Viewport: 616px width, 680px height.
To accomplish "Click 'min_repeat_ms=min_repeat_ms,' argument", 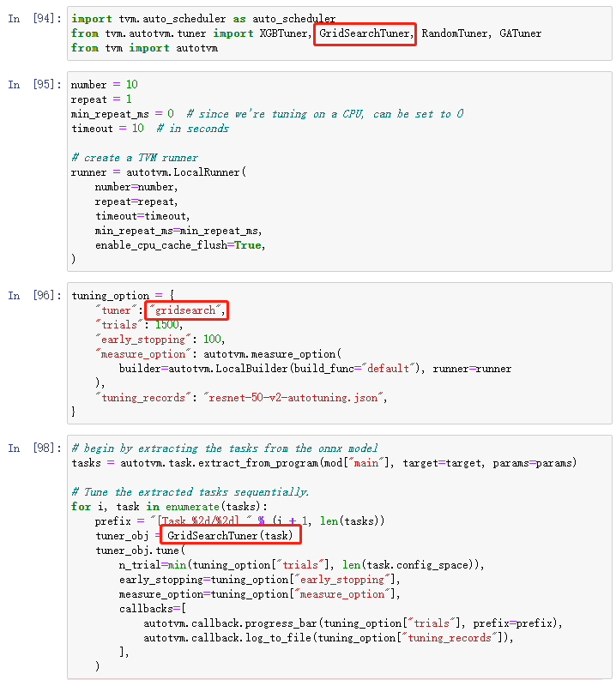I will pos(178,231).
